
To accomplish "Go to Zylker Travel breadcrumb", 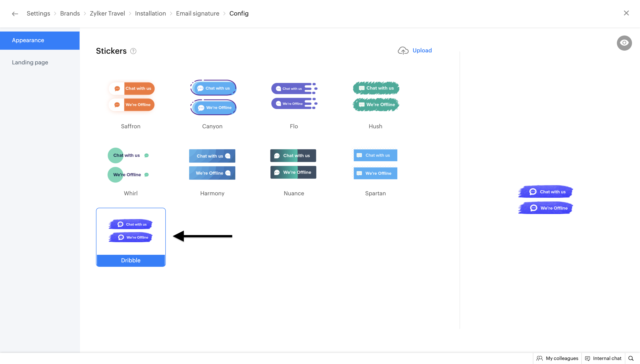I will 107,14.
